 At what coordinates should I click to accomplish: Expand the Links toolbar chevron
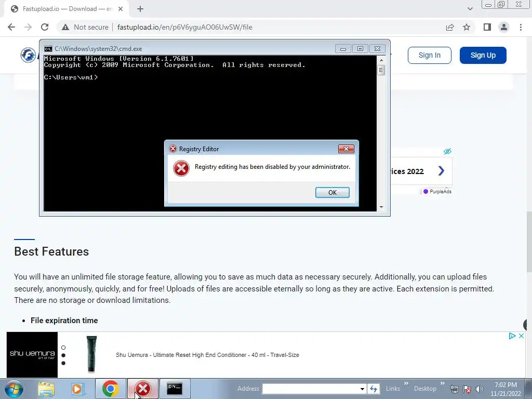coord(406,383)
